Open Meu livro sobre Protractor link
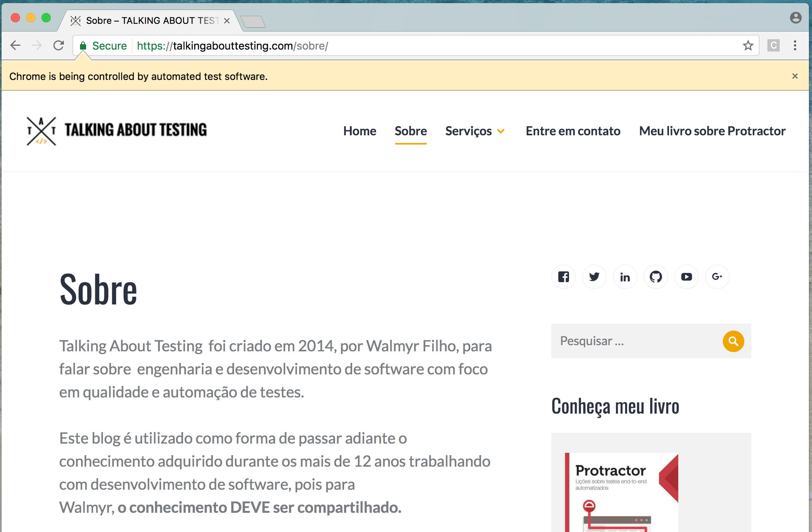The width and height of the screenshot is (812, 532). pos(712,131)
